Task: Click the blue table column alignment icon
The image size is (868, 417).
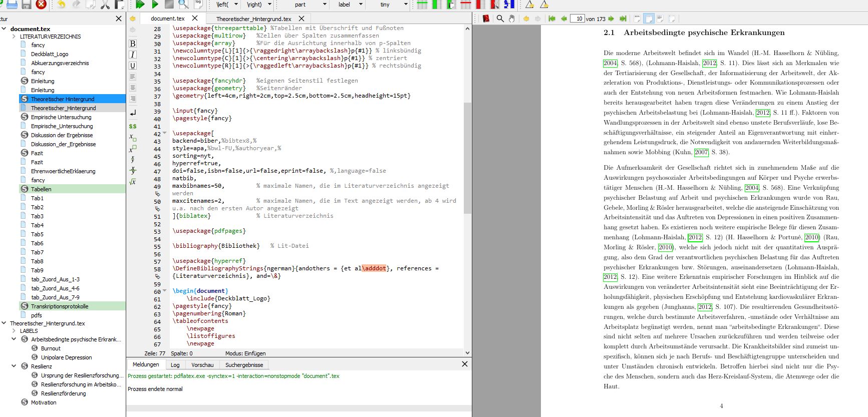Action: click(x=509, y=5)
